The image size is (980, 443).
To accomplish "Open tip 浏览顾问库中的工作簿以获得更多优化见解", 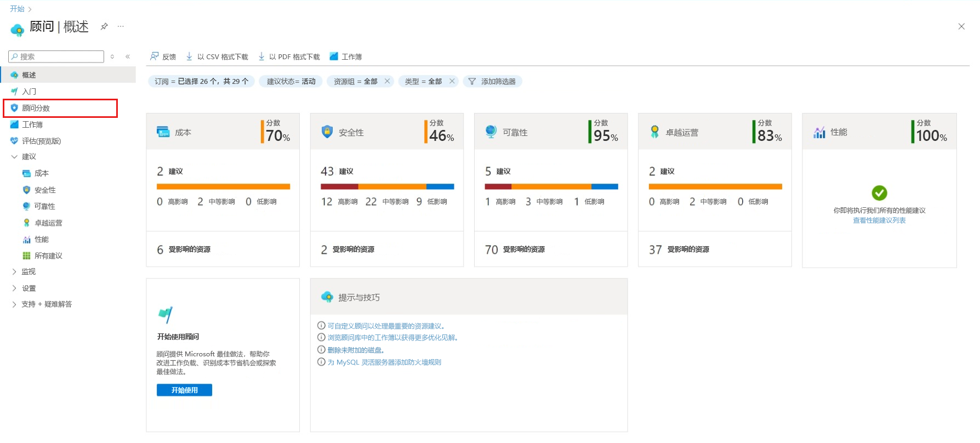I will point(392,338).
